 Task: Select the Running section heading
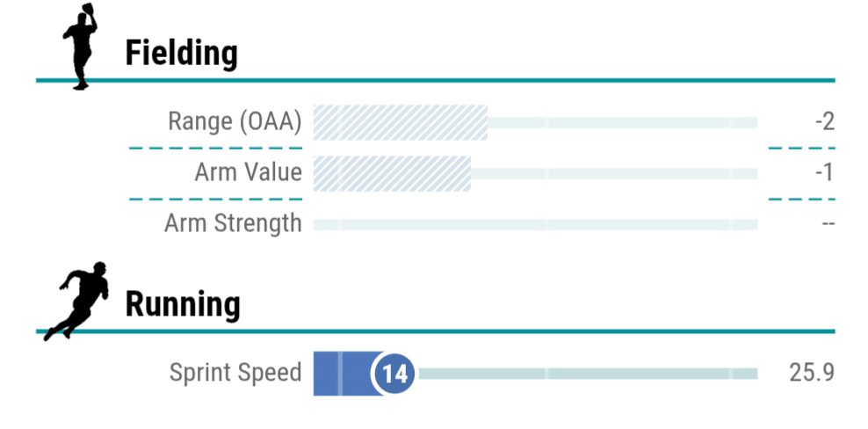182,304
